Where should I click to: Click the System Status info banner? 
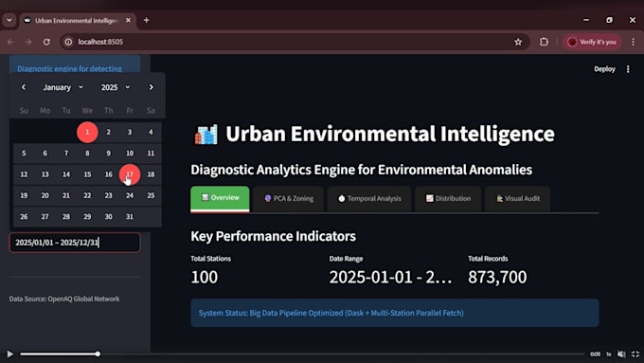(395, 313)
